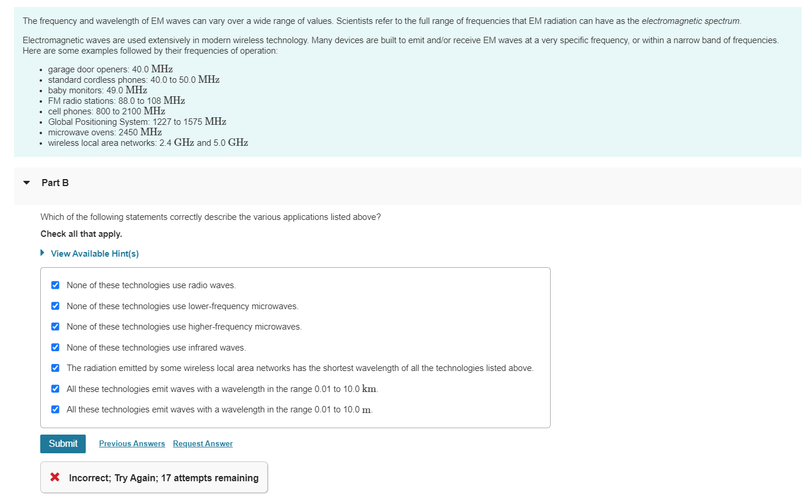Click the infrared waves statement text
Viewport: 812px width, 504px height.
pos(156,348)
